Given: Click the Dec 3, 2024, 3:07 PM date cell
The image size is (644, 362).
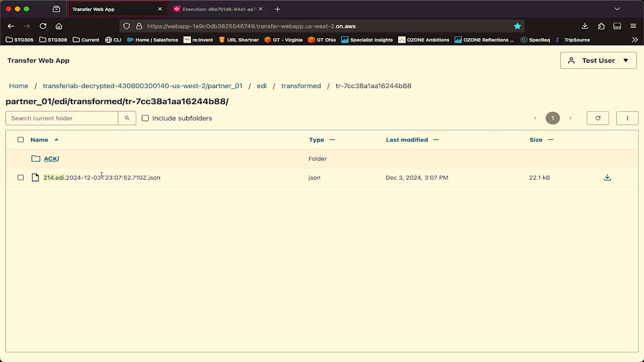Looking at the screenshot, I should [417, 178].
